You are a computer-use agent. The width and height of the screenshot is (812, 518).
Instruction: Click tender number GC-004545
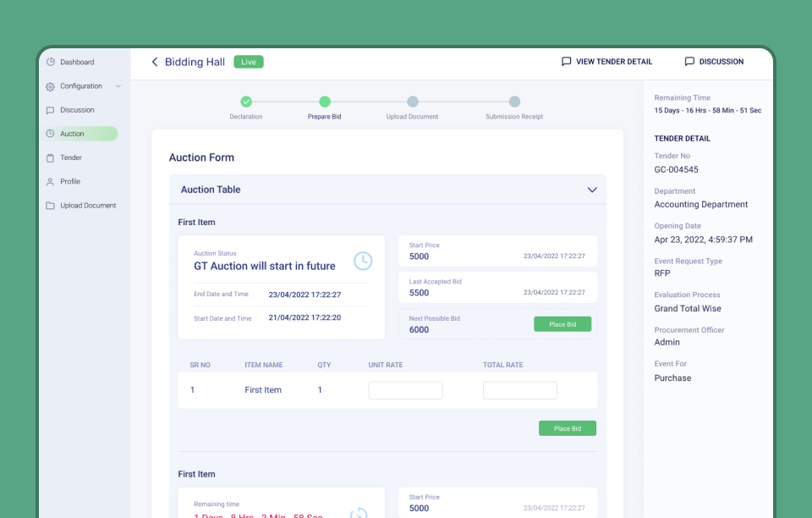pos(676,170)
